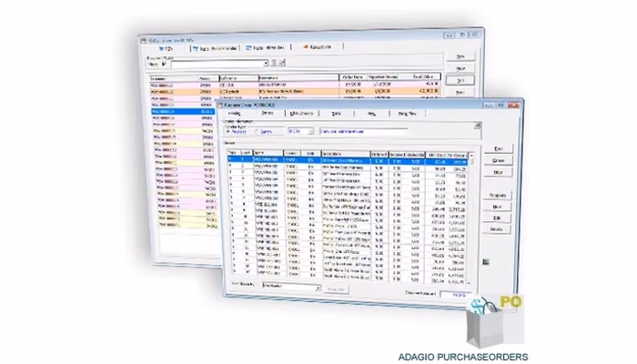Click the Delete button below Edit
This screenshot has height=364, width=637.
click(497, 229)
